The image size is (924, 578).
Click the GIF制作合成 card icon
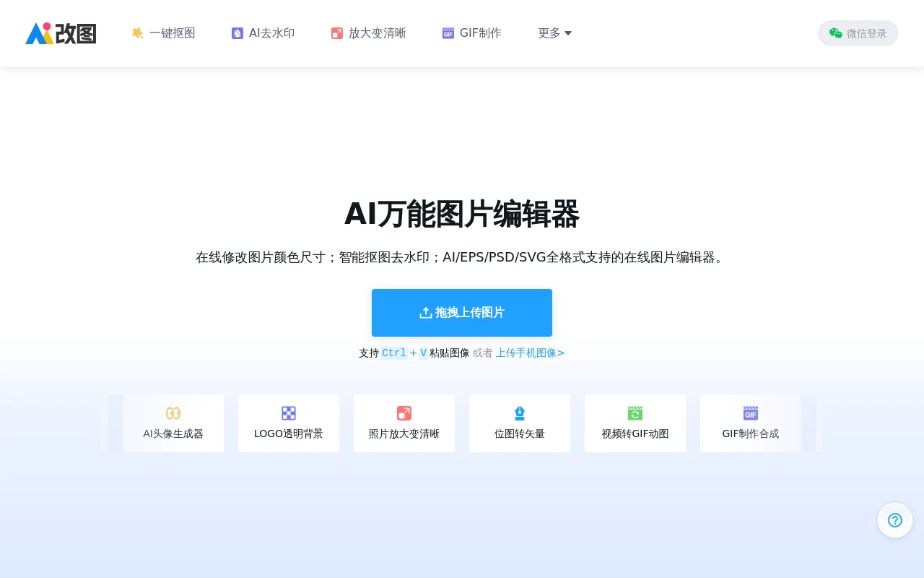click(751, 413)
